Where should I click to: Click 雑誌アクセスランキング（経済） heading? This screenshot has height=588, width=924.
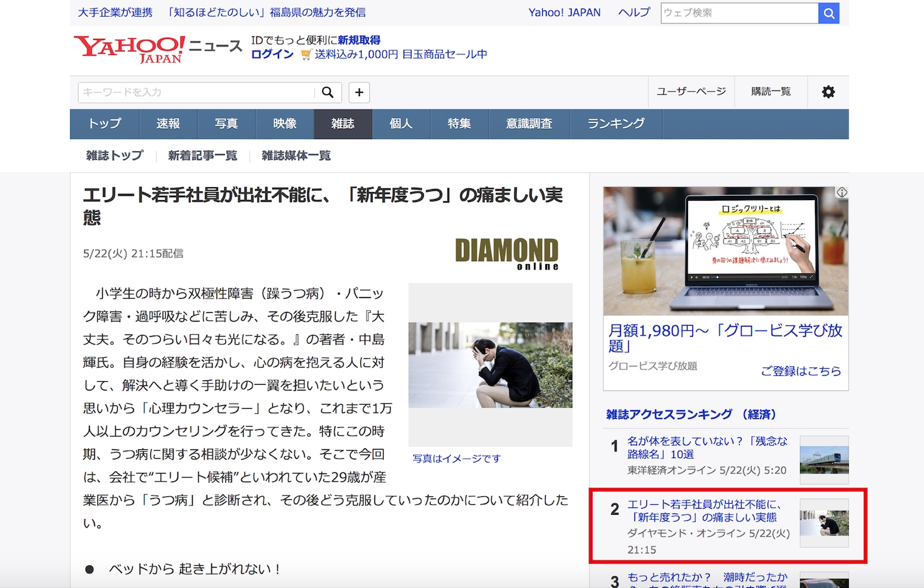pyautogui.click(x=691, y=414)
